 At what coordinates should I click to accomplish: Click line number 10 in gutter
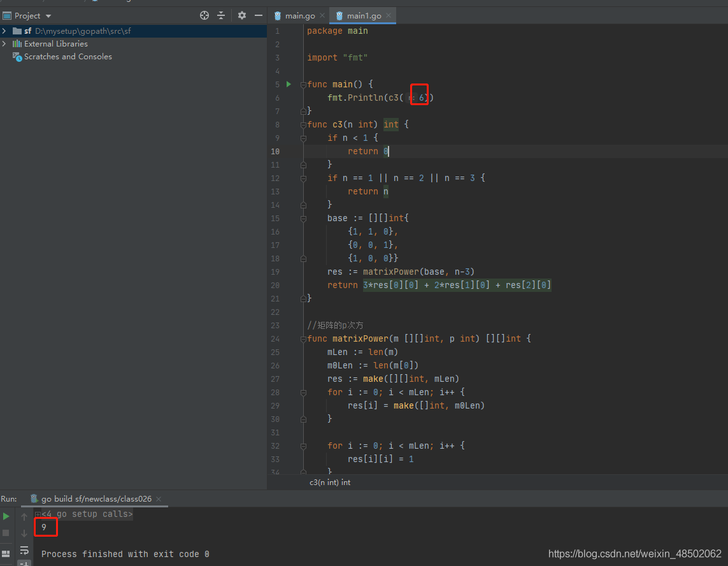(275, 152)
